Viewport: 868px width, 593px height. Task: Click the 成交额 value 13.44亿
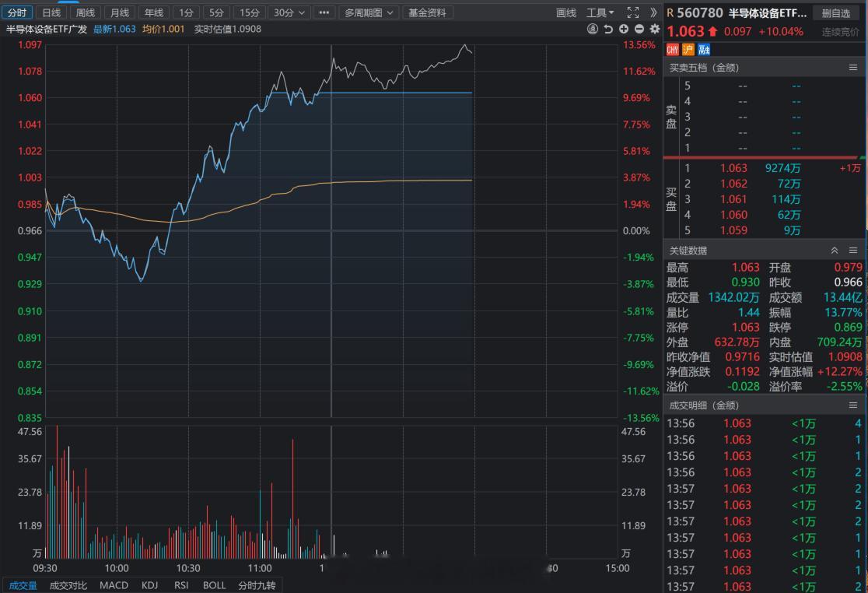coord(842,297)
